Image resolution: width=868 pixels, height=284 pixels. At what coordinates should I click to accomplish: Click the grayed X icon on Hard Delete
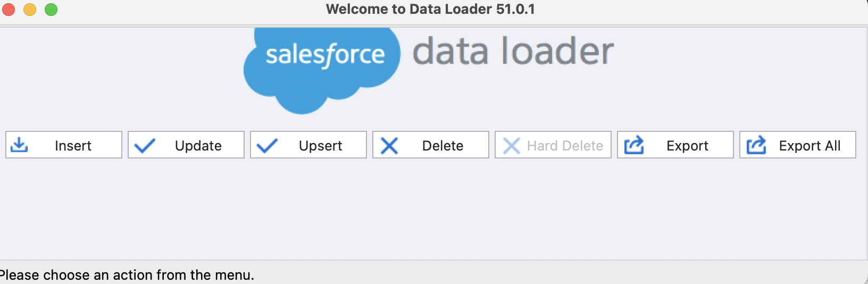coord(512,145)
